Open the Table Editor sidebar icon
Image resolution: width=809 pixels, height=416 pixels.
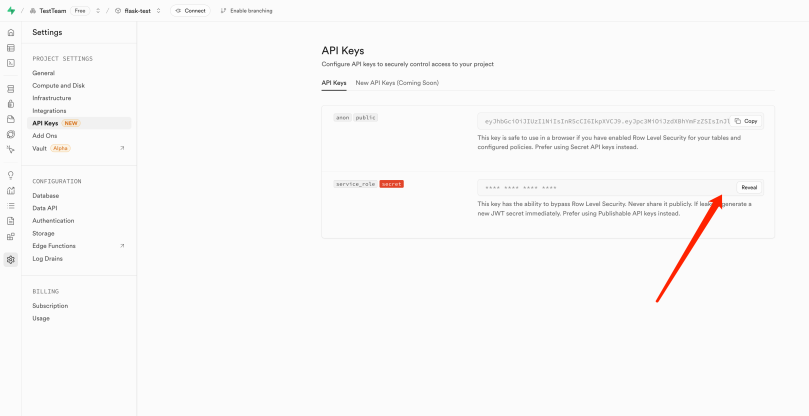(10, 47)
